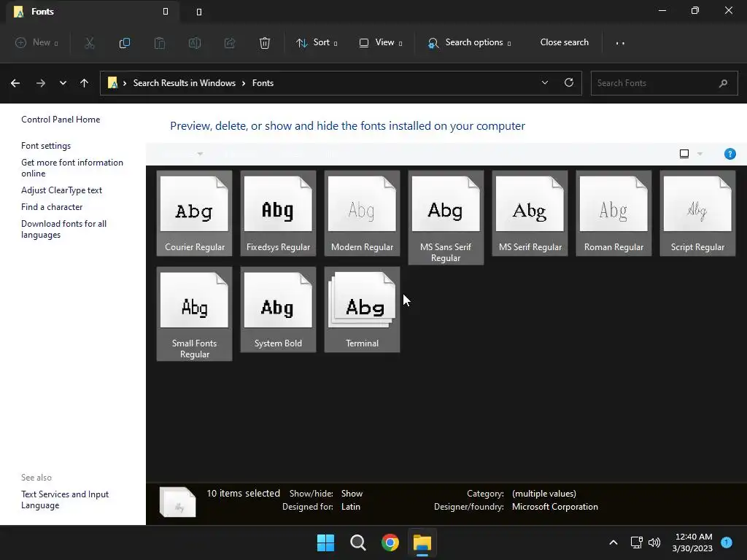The image size is (747, 560).
Task: Go up one level arrow
Action: [85, 83]
